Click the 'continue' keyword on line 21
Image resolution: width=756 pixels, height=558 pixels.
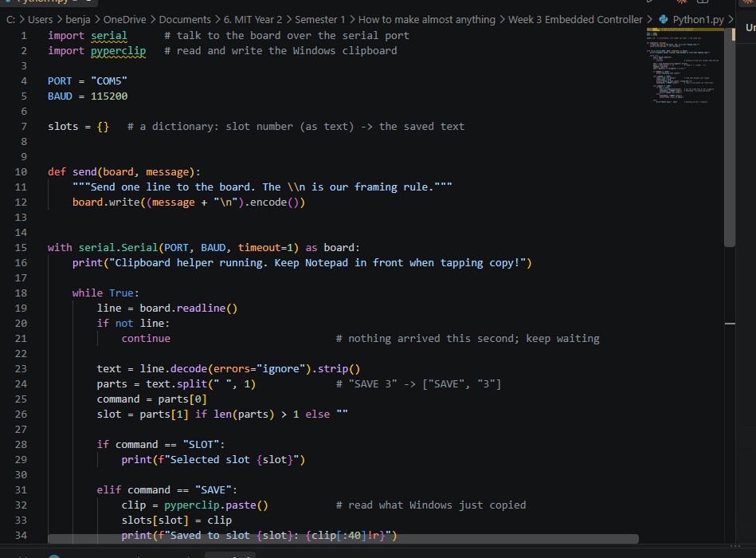(x=146, y=339)
